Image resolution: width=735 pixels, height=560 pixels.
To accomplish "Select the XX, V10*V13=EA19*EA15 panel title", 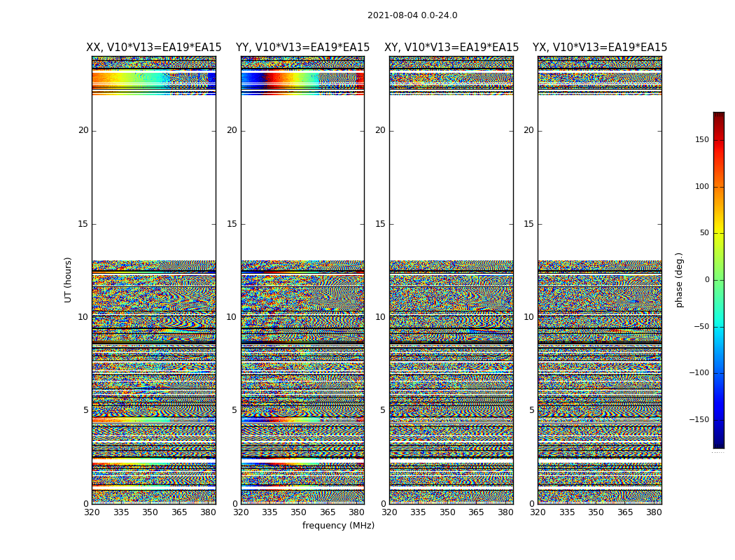I will 154,48.
